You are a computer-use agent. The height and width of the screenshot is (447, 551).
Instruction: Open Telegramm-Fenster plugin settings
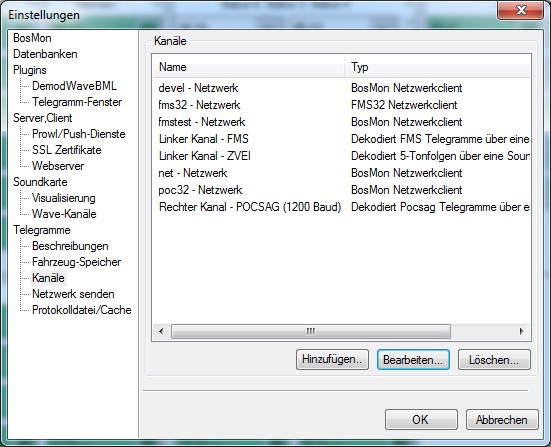tap(77, 102)
